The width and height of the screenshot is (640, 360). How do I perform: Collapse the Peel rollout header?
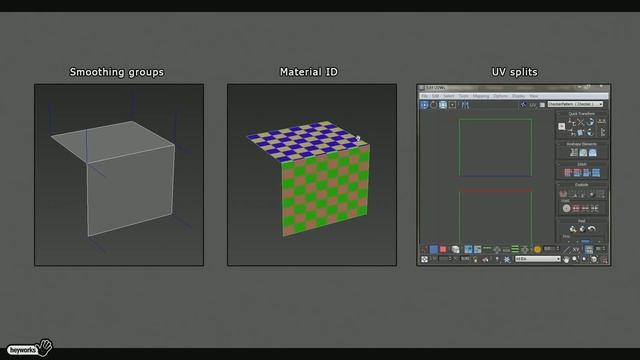tap(582, 220)
